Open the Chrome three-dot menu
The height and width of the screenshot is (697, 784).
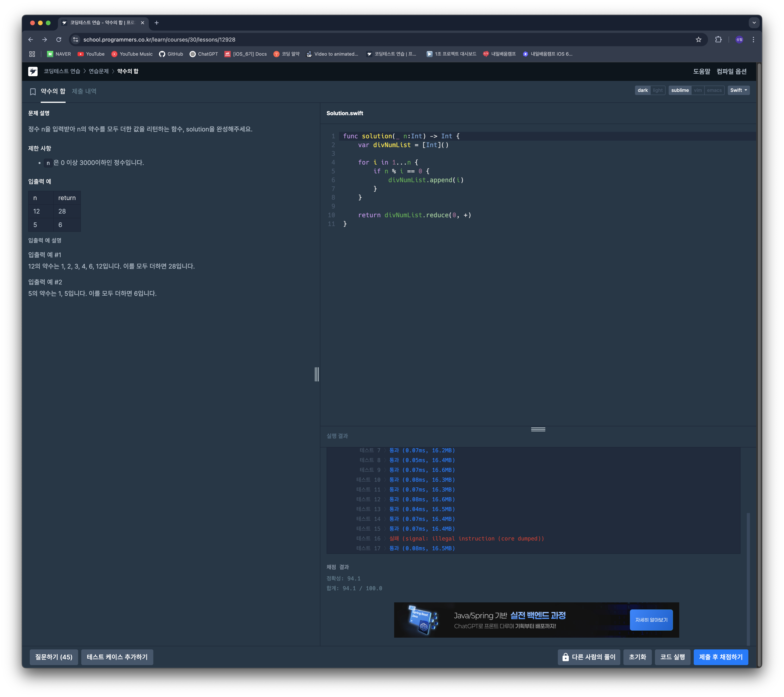coord(753,40)
